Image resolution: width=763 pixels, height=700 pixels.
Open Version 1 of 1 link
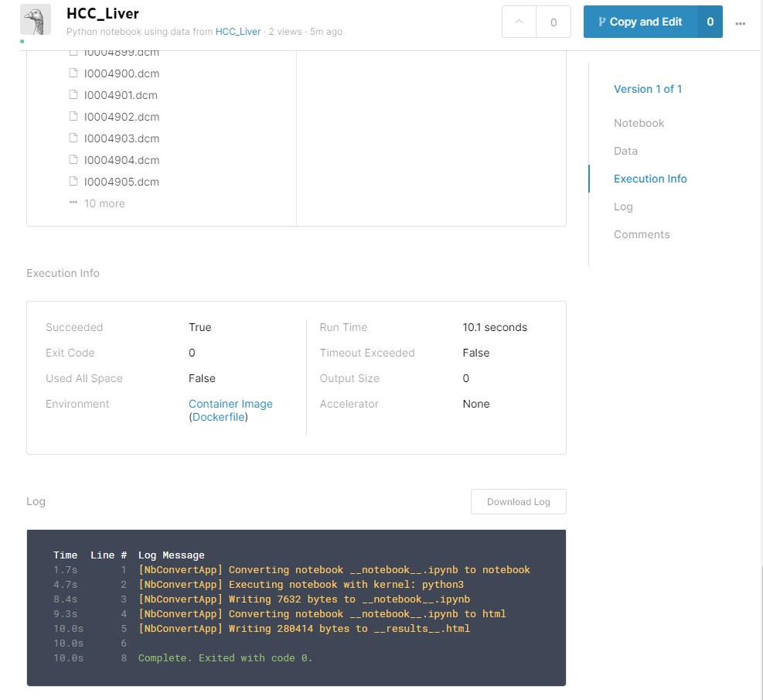coord(648,89)
